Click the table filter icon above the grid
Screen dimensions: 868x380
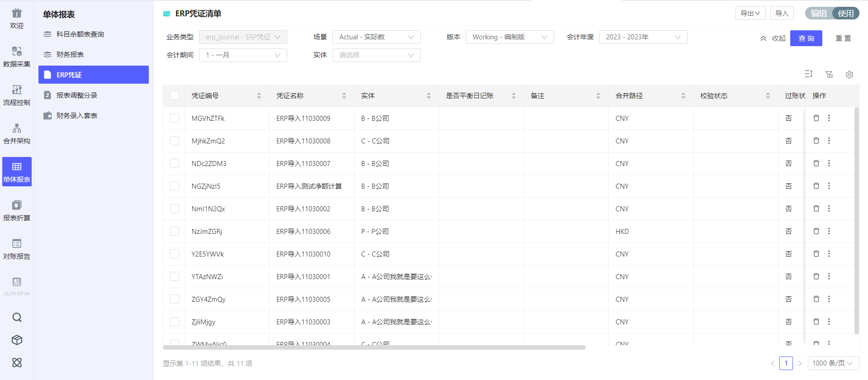tap(829, 75)
